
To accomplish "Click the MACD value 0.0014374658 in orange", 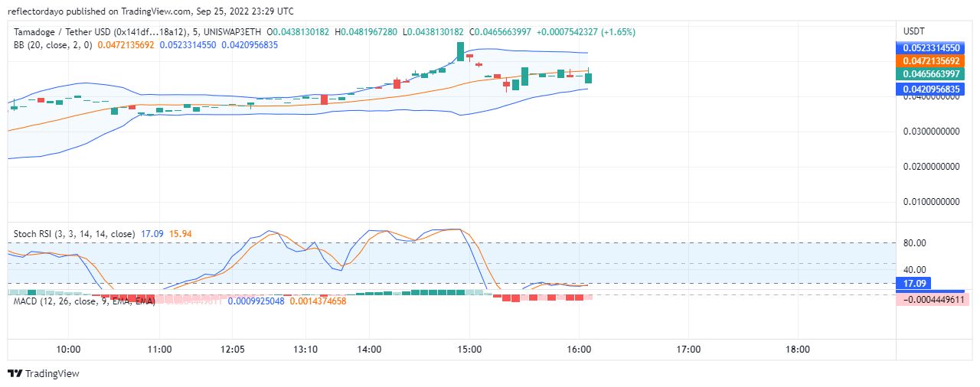I will click(x=318, y=301).
